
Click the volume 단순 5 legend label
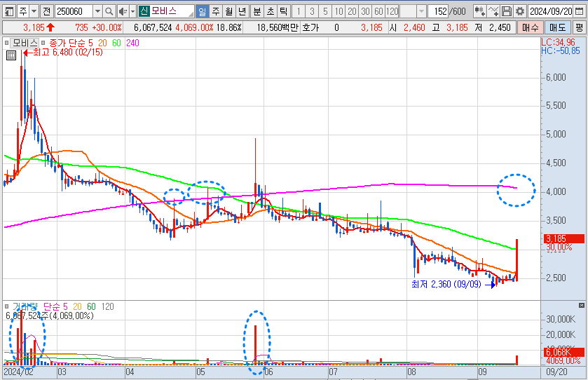click(55, 306)
